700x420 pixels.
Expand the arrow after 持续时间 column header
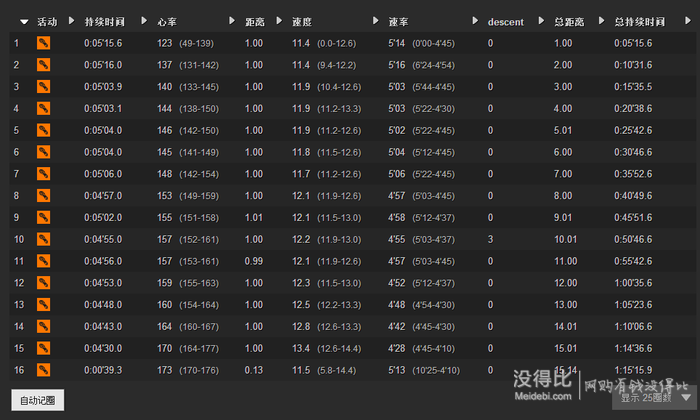pyautogui.click(x=144, y=21)
